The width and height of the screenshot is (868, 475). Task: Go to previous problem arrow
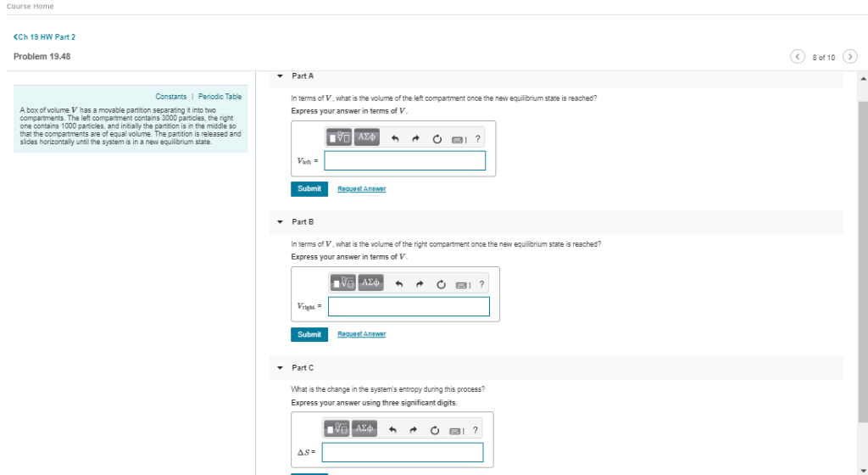797,57
